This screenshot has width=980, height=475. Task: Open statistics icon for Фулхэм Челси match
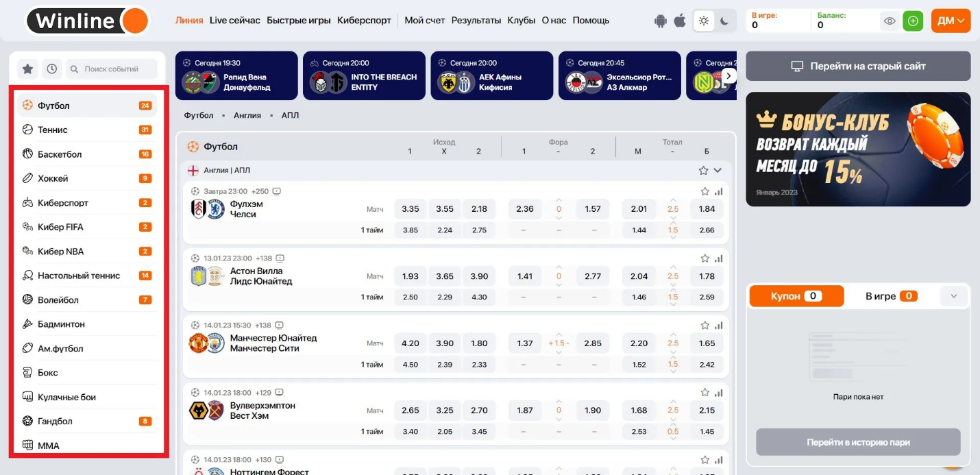719,192
